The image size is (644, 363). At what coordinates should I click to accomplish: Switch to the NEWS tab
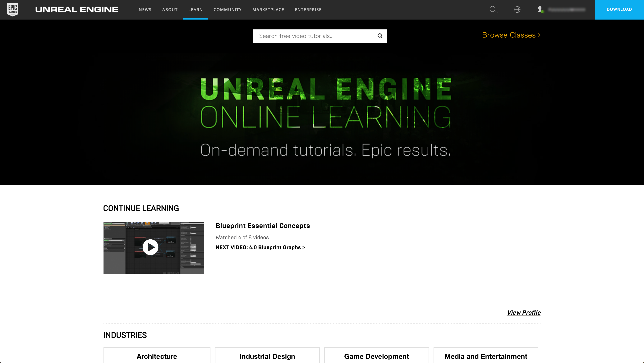click(145, 10)
